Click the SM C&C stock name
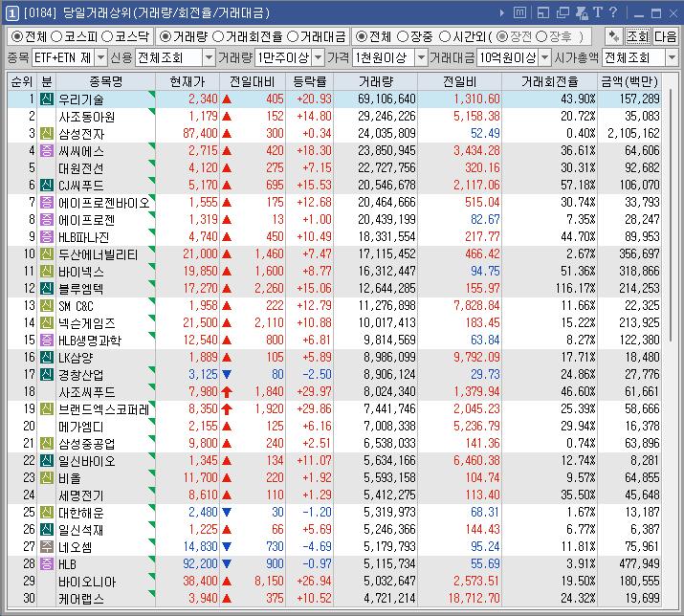This screenshot has height=616, width=684. tap(76, 306)
